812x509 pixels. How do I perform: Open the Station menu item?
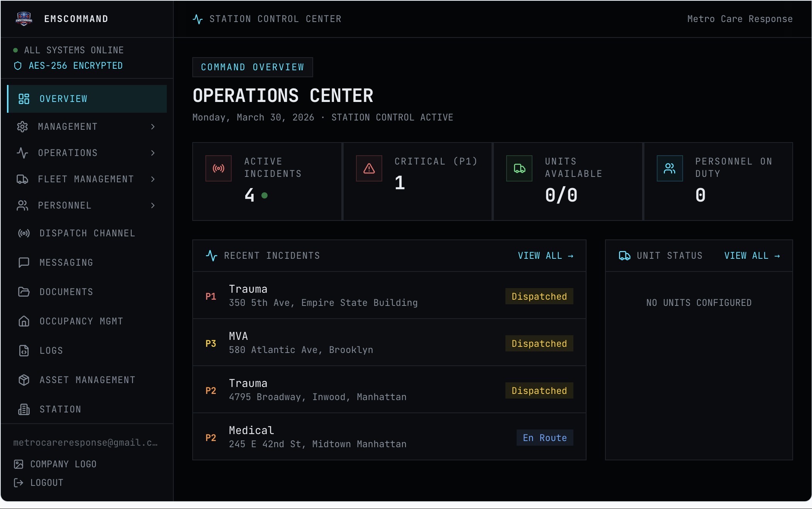[60, 409]
